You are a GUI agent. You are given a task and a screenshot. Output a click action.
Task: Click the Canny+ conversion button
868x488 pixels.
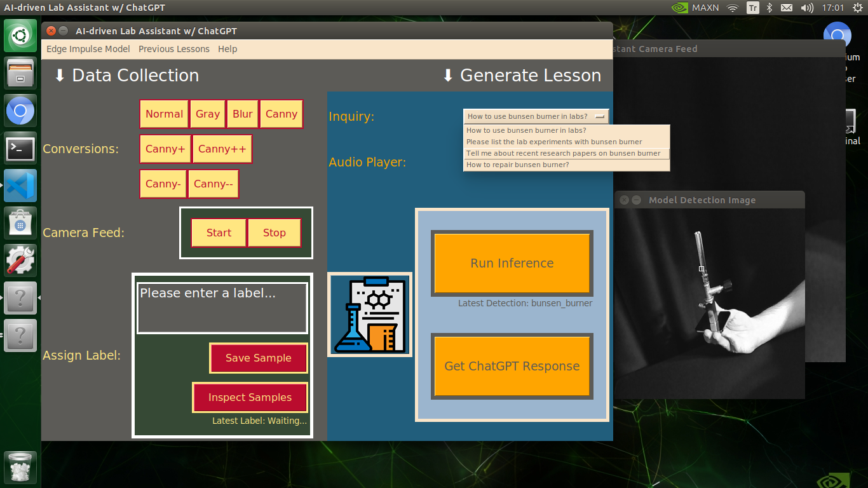click(165, 149)
